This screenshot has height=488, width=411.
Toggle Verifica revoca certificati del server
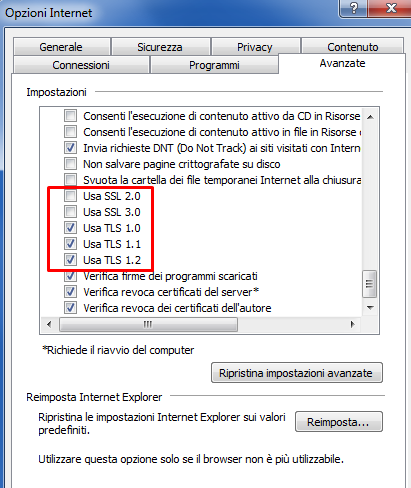click(70, 292)
